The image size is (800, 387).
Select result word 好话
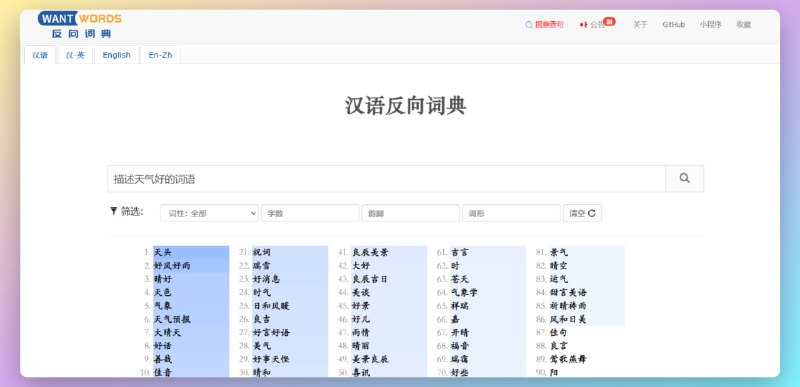tap(163, 346)
